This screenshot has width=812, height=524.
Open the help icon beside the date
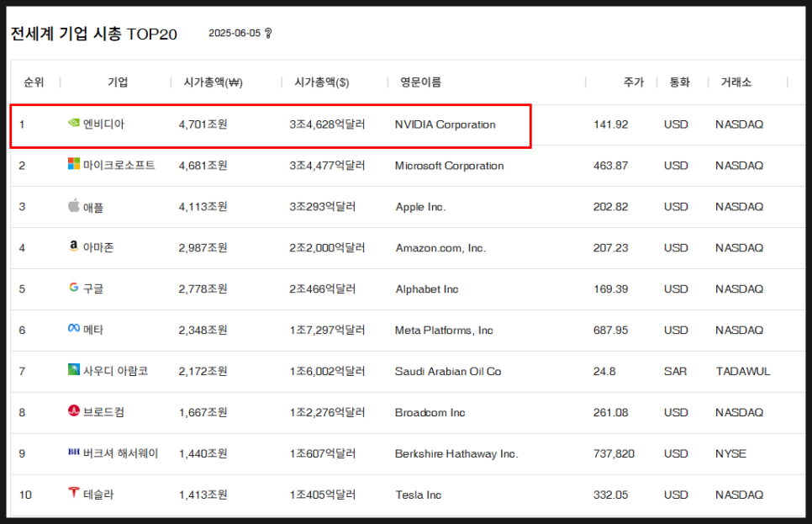268,33
